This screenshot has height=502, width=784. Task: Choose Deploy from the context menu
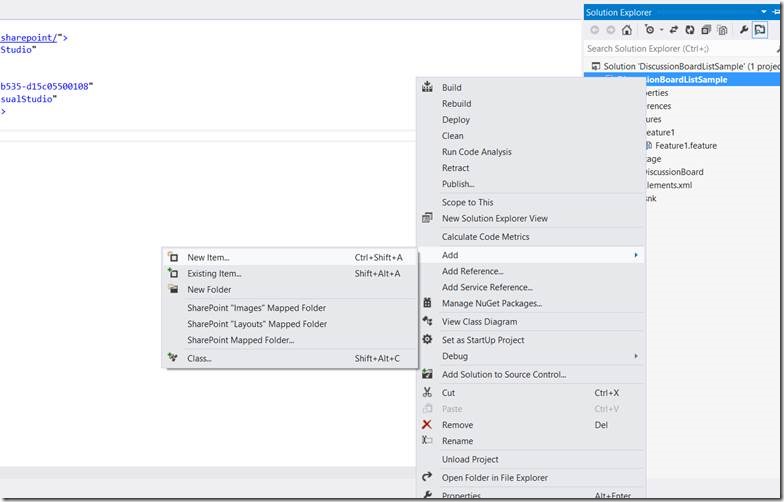[x=456, y=120]
